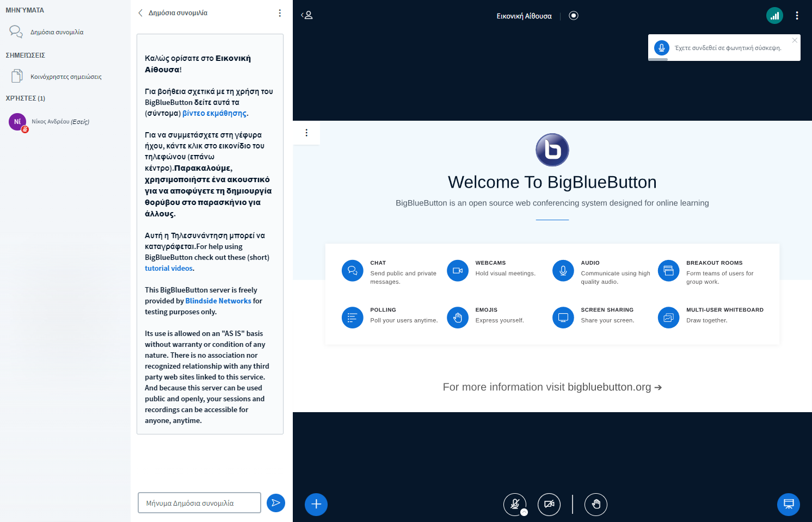Viewport: 812px width, 522px height.
Task: Click the ΧΡΗΣΤΕΣ (1) section header
Action: point(26,98)
